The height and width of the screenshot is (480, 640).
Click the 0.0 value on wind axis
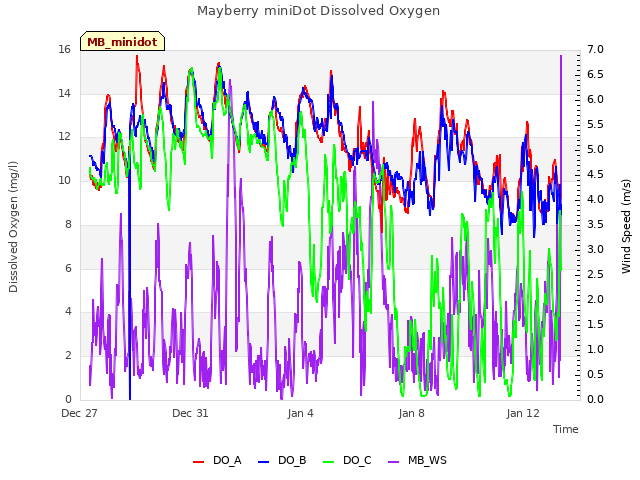click(595, 399)
